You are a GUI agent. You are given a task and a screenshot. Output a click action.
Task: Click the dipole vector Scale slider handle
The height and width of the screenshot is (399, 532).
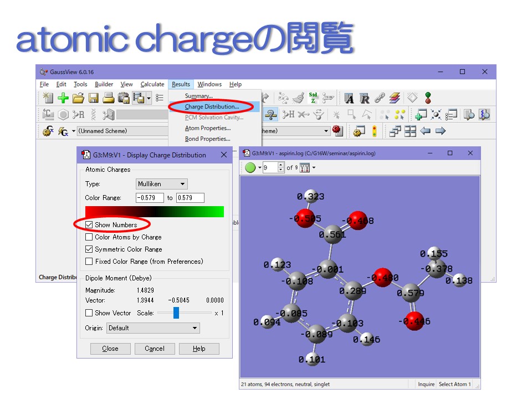tap(176, 313)
